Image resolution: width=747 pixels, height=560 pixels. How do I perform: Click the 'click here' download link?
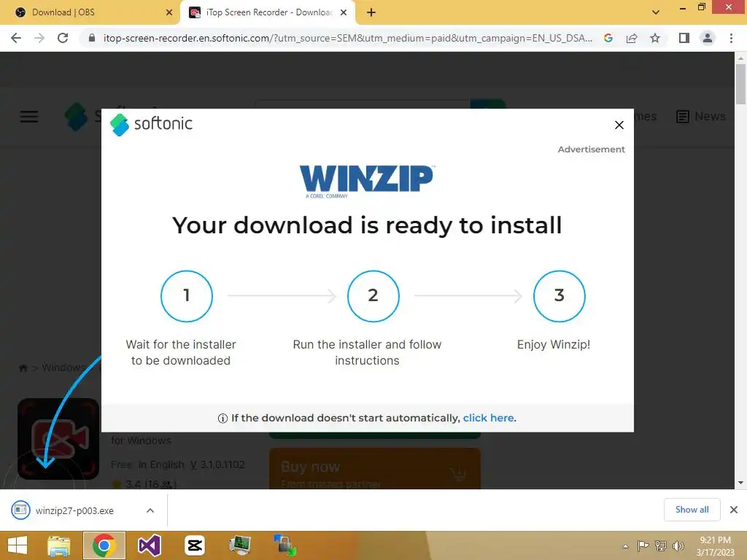(488, 418)
